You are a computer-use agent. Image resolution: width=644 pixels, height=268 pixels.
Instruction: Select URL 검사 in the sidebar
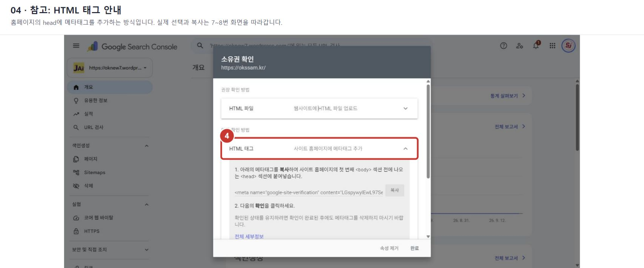(110, 128)
